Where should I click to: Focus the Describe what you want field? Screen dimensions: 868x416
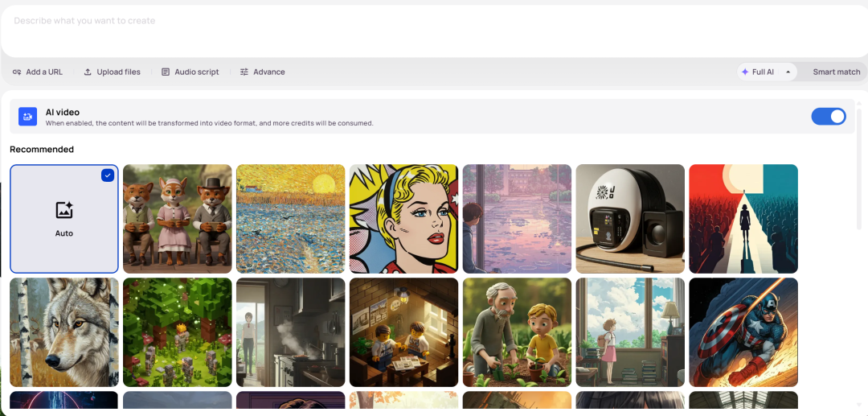(x=434, y=31)
